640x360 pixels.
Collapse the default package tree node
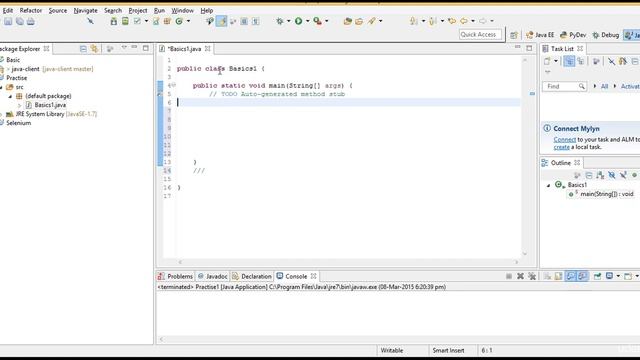pos(10,96)
